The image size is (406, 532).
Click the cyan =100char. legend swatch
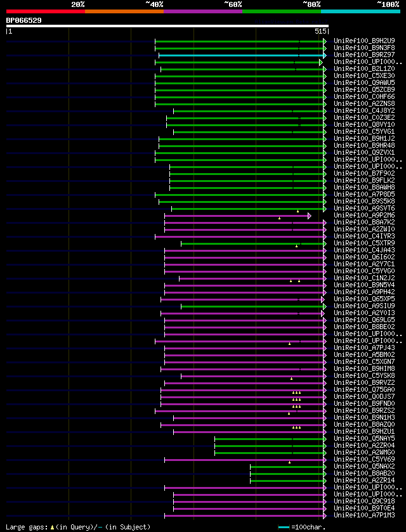284,528
